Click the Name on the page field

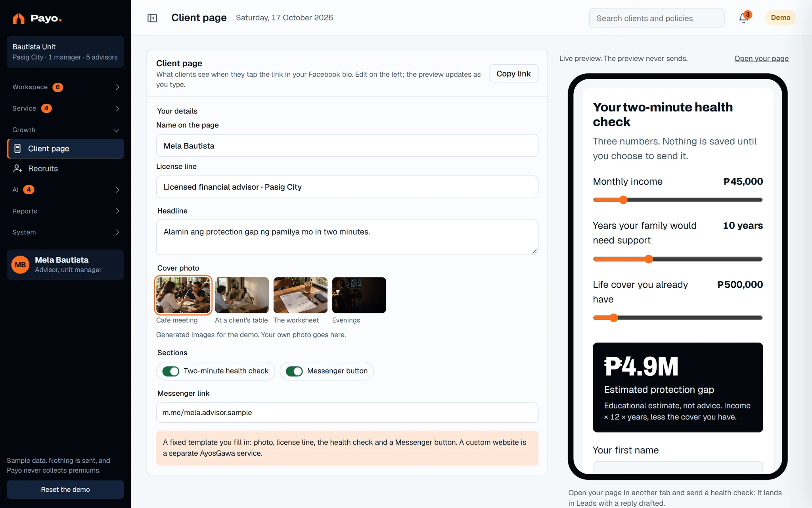347,146
